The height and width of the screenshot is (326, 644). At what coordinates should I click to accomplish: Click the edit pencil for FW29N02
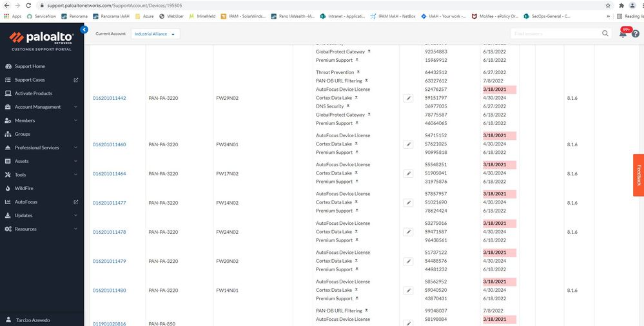[408, 98]
